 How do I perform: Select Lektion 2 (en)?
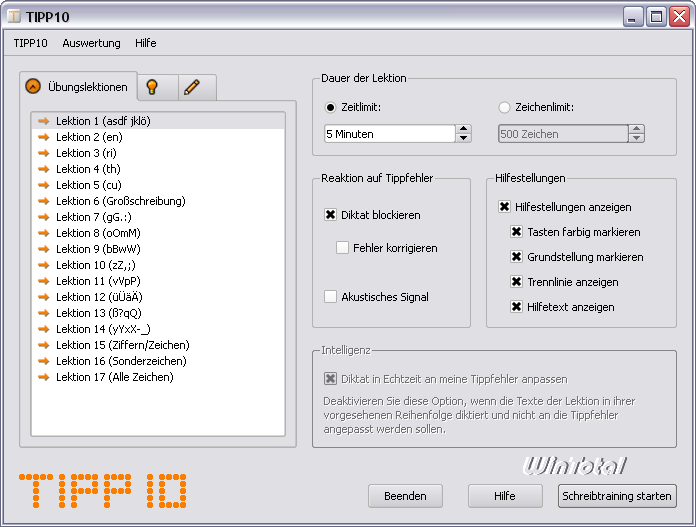(158, 137)
